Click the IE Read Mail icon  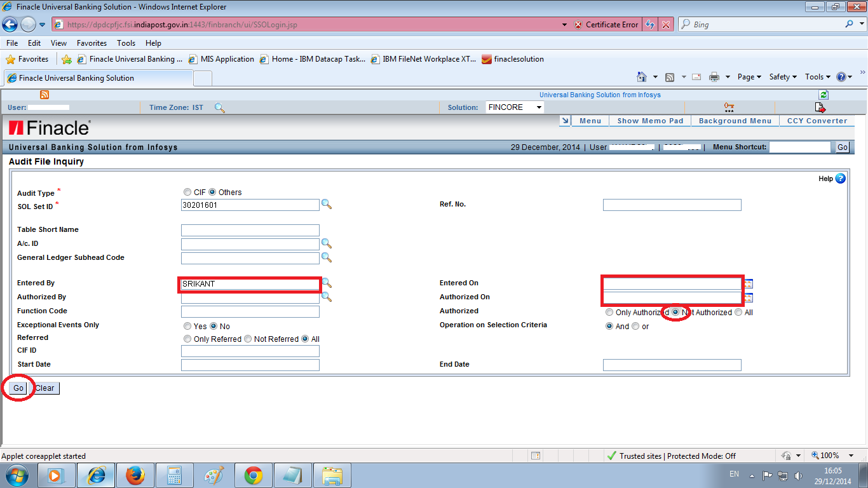[x=696, y=77]
